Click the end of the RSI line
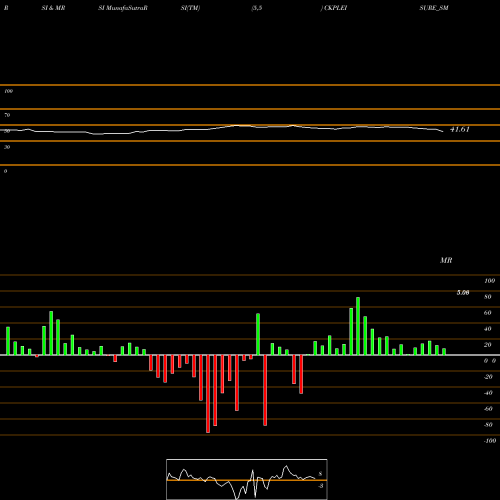This screenshot has height=500, width=500. [443, 132]
